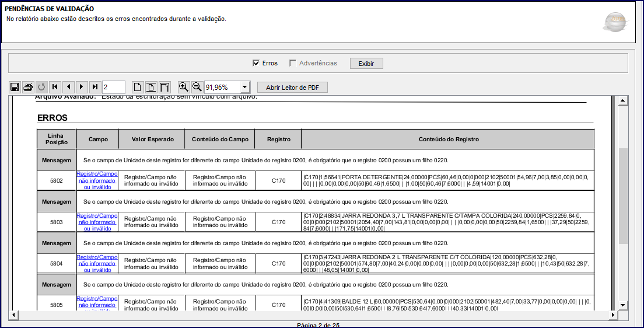Click the save report floppy disk icon
This screenshot has width=644, height=328.
click(x=15, y=87)
